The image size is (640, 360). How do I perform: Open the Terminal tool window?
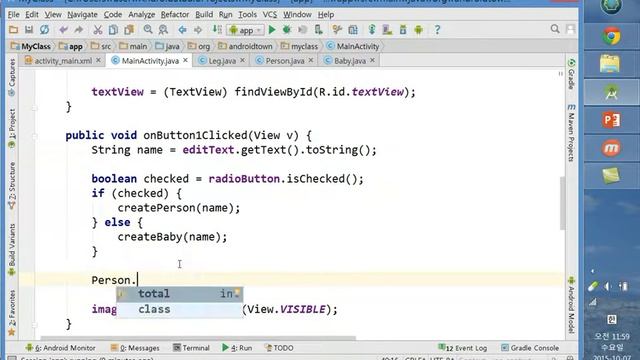coord(191,348)
